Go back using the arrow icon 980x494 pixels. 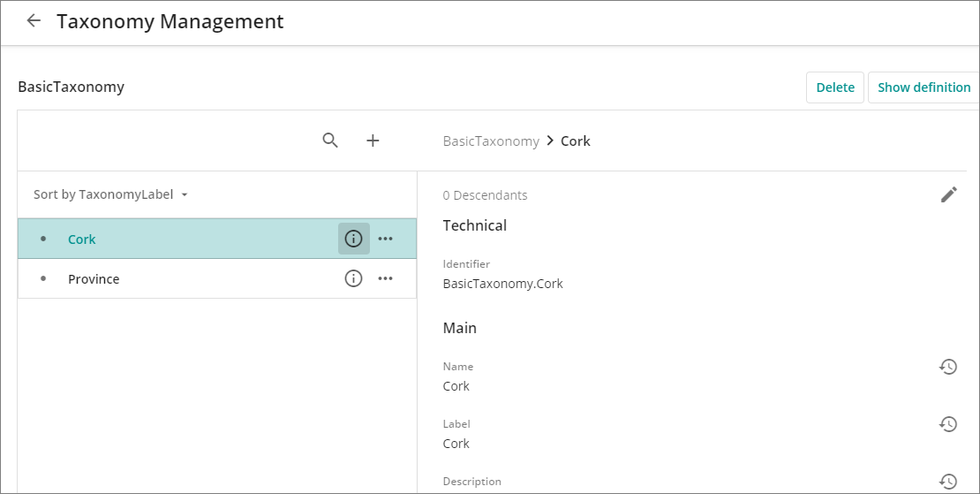point(34,21)
